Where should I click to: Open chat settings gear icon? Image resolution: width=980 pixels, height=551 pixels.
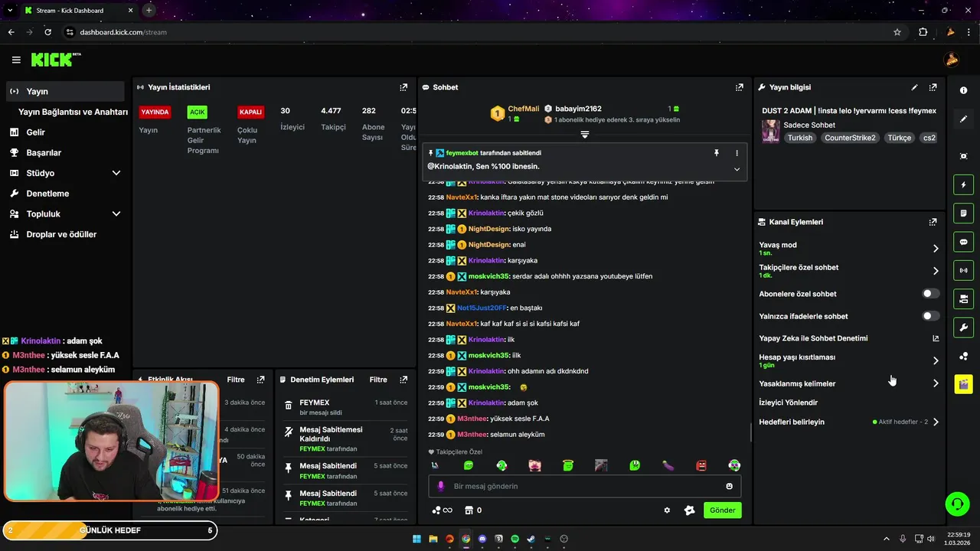click(667, 510)
